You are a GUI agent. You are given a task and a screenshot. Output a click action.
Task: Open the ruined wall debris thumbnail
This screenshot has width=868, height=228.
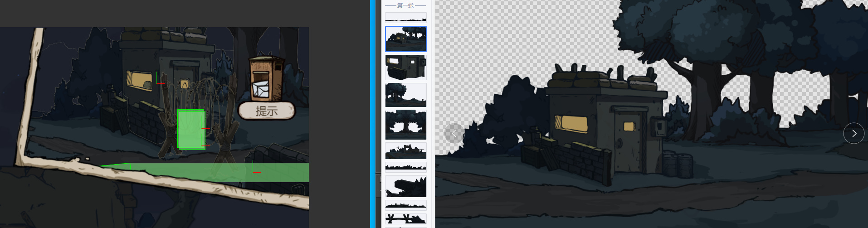click(406, 150)
